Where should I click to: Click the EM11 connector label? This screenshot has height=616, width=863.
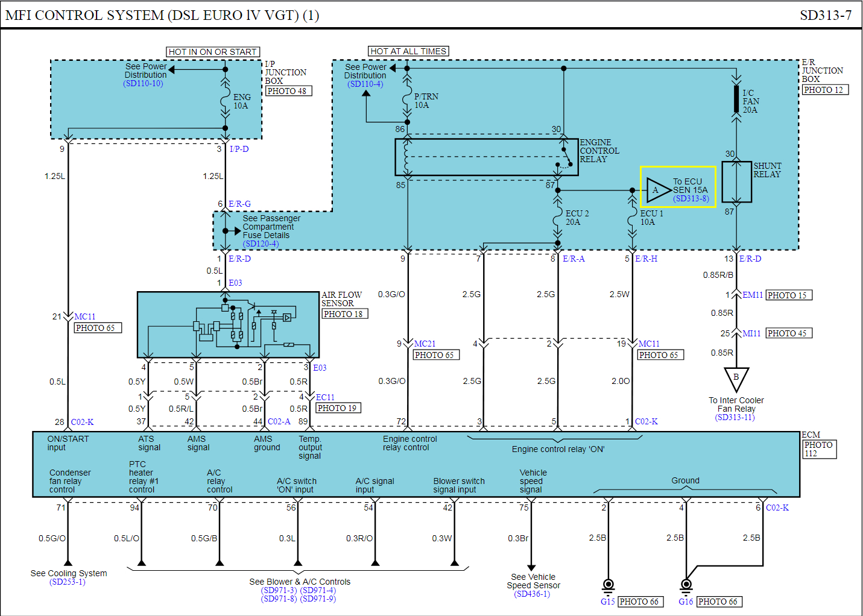753,295
